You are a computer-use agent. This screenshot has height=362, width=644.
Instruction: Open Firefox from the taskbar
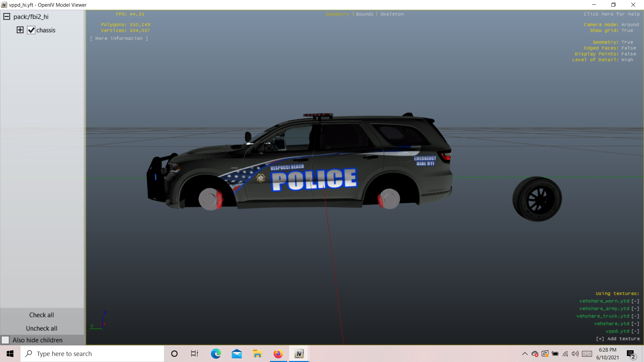tap(278, 354)
